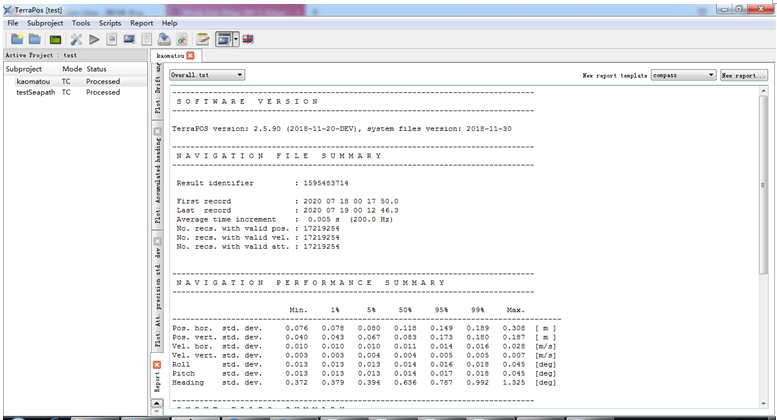Click the New report button
The height and width of the screenshot is (420, 777).
744,75
